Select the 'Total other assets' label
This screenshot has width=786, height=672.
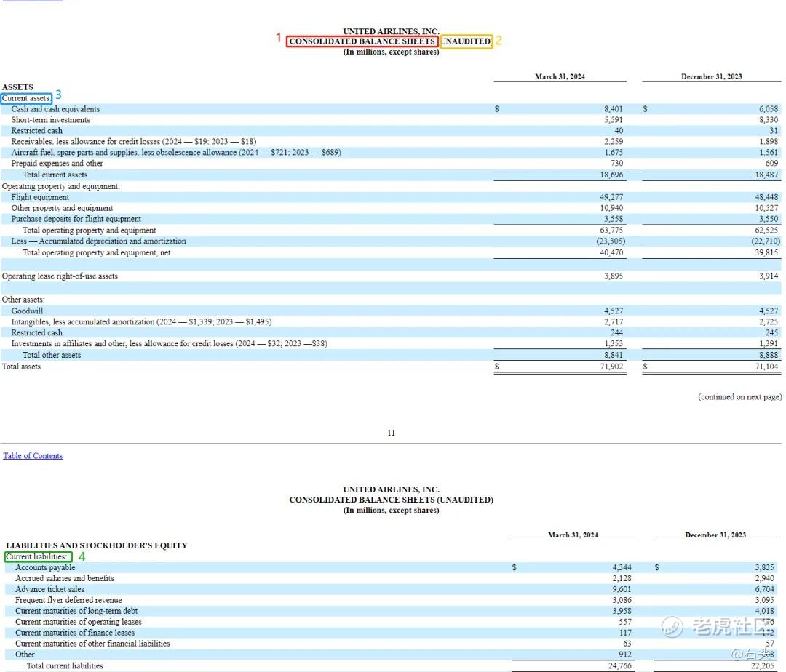[x=51, y=355]
